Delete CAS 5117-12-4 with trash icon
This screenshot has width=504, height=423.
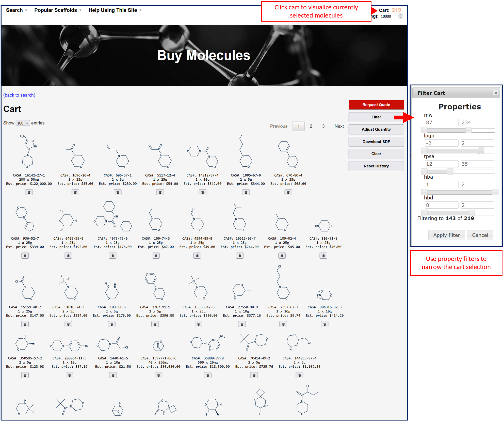160,192
